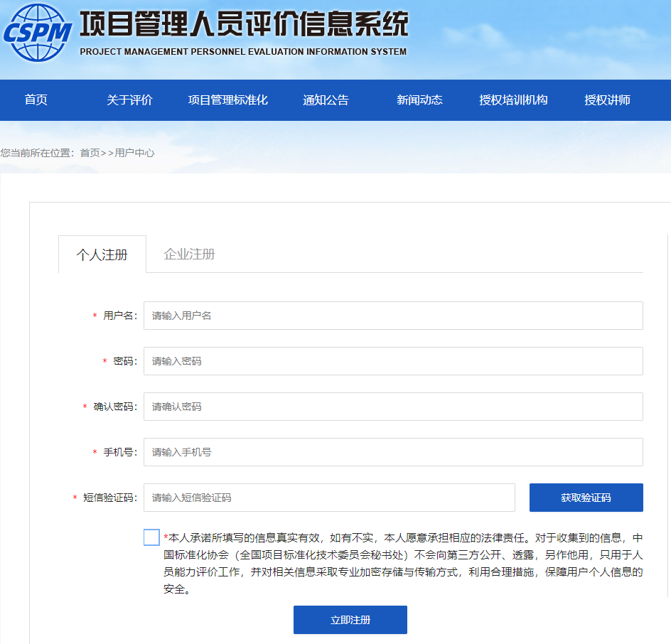Image resolution: width=671 pixels, height=644 pixels.
Task: Open 通知公告 in the navigation bar
Action: click(x=326, y=100)
